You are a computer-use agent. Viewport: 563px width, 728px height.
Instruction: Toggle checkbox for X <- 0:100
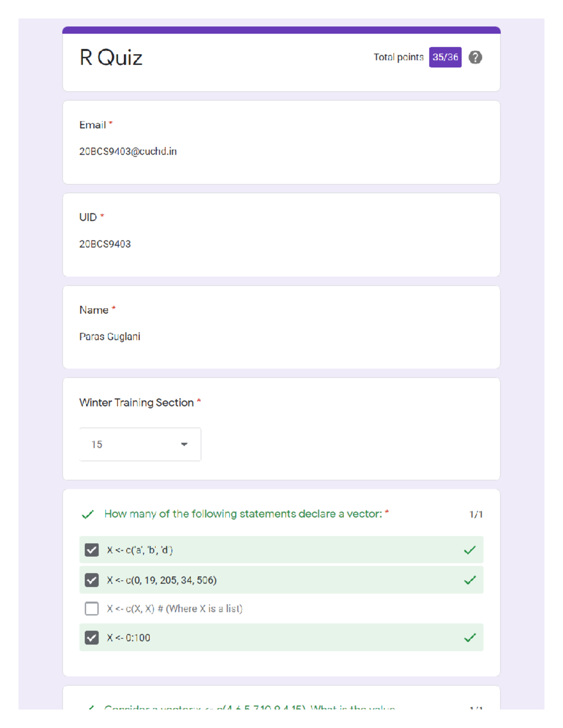(x=92, y=638)
